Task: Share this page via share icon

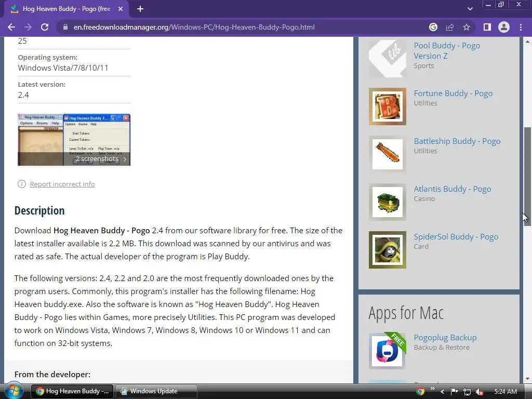Action: click(x=450, y=27)
